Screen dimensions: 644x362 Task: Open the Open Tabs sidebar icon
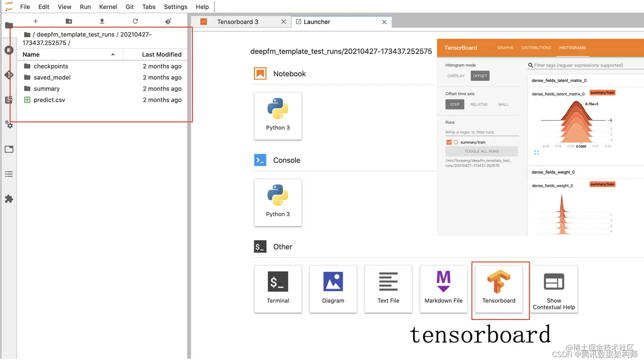point(9,149)
